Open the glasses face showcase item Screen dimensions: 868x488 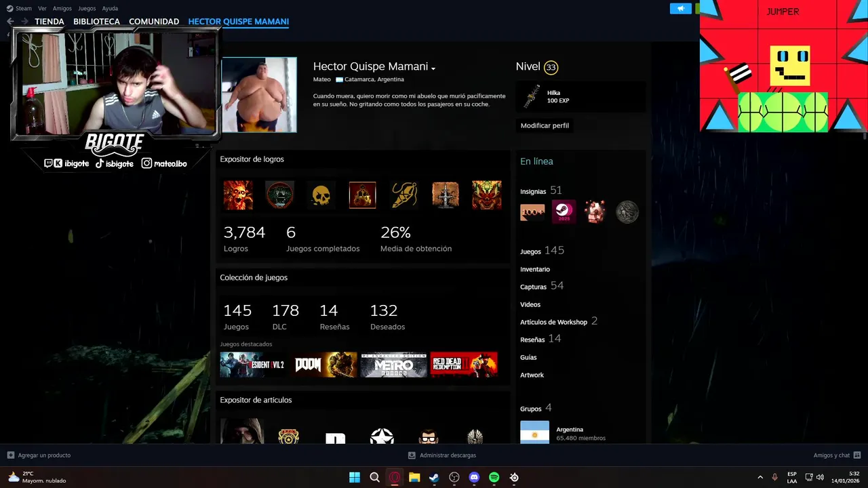tap(429, 436)
